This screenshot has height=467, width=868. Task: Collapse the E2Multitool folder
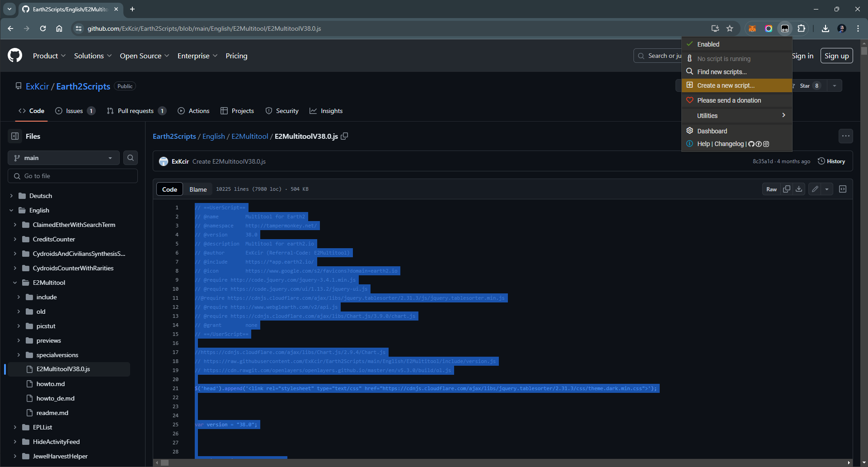(x=15, y=283)
